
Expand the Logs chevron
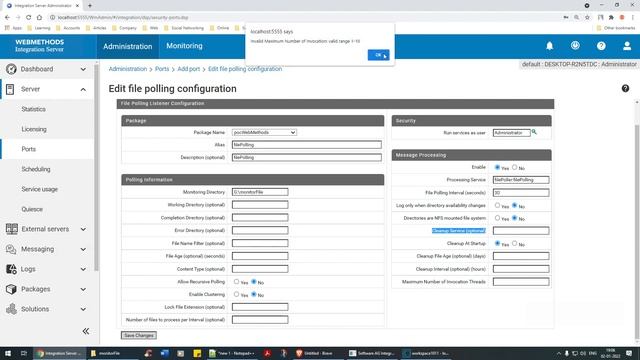(x=83, y=269)
